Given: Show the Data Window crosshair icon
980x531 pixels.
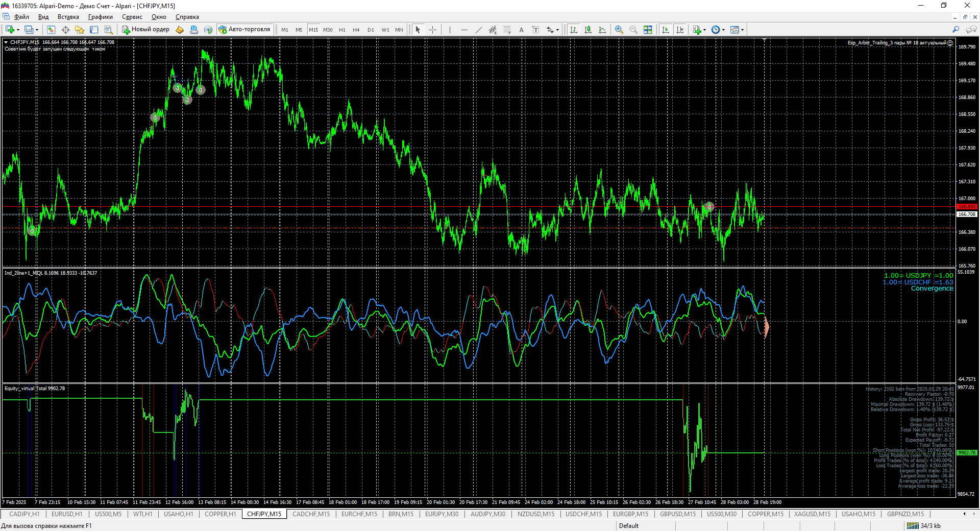Looking at the screenshot, I should [65, 30].
